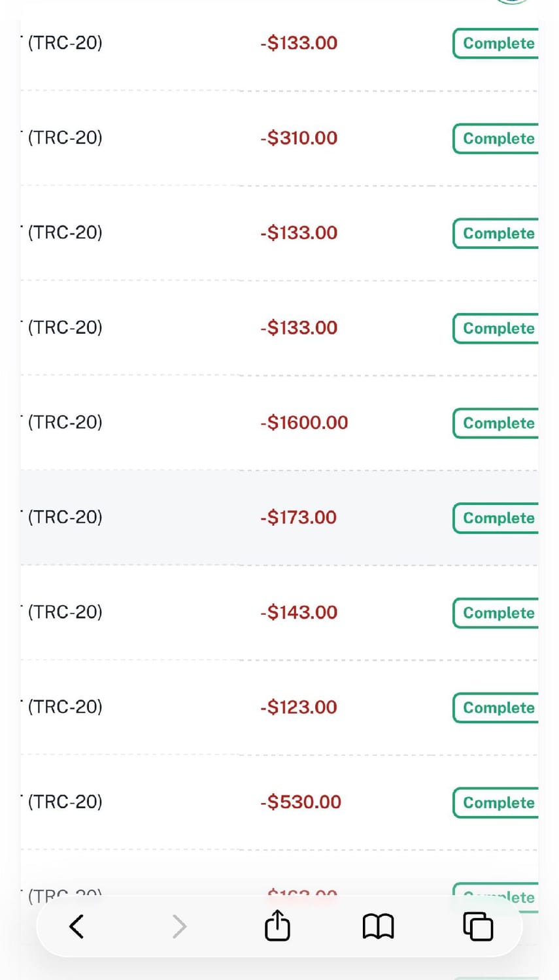Click (TRC-20) label in the -$310.00 row
Image resolution: width=559 pixels, height=980 pixels.
(65, 138)
